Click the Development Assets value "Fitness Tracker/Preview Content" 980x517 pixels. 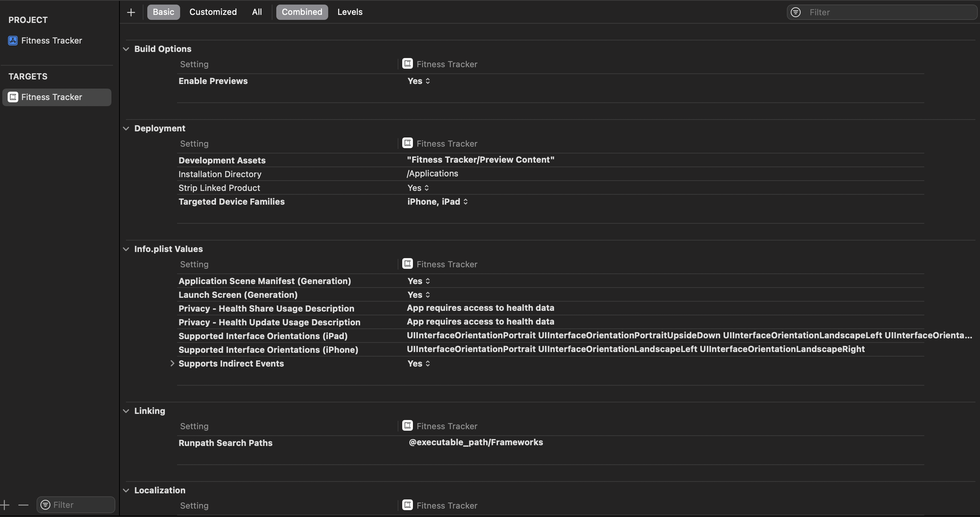coord(480,160)
